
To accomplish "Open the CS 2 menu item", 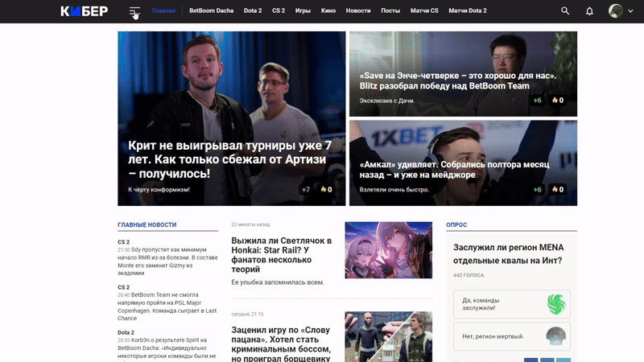I will (x=279, y=10).
